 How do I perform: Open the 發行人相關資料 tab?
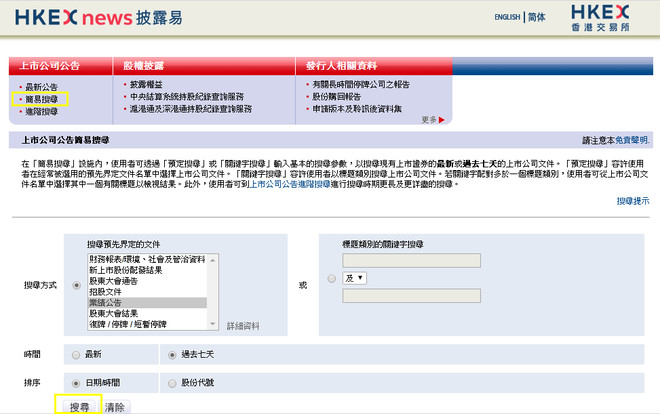(341, 66)
